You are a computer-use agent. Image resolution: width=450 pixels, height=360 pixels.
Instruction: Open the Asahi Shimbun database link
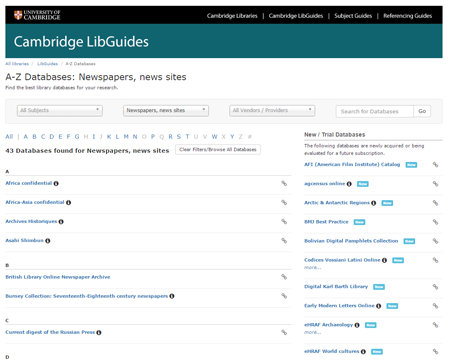[x=24, y=240]
